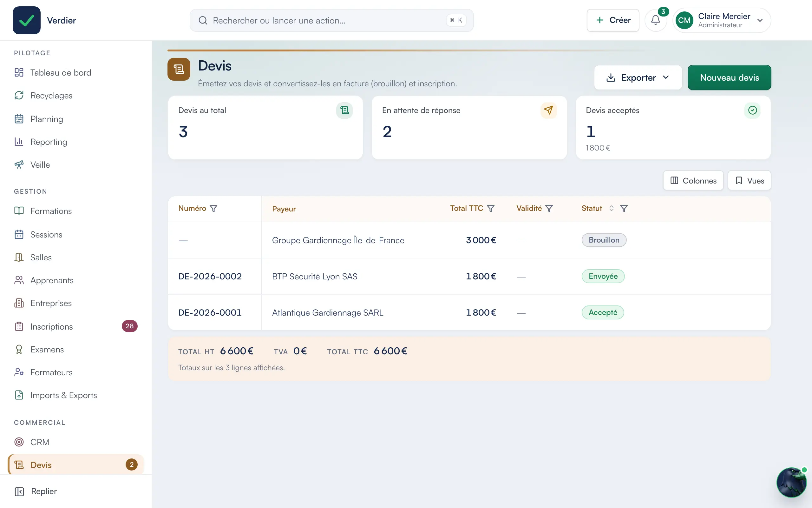Select Groupe Gardiennage Île-de-France payer
Viewport: 812px width, 508px height.
click(338, 240)
